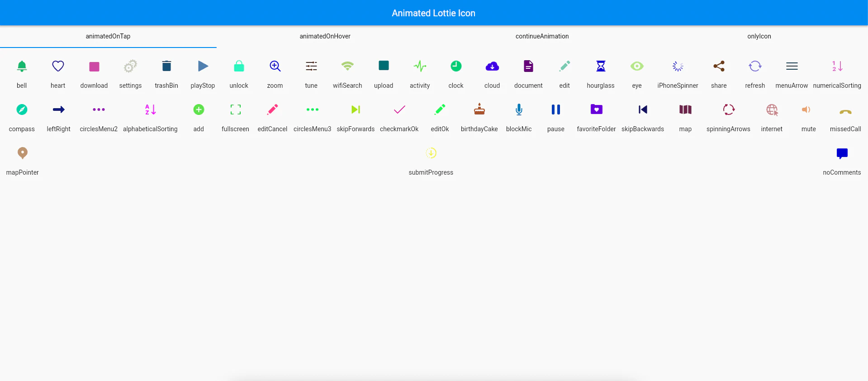Click the leftRight arrow icon

[x=59, y=110]
